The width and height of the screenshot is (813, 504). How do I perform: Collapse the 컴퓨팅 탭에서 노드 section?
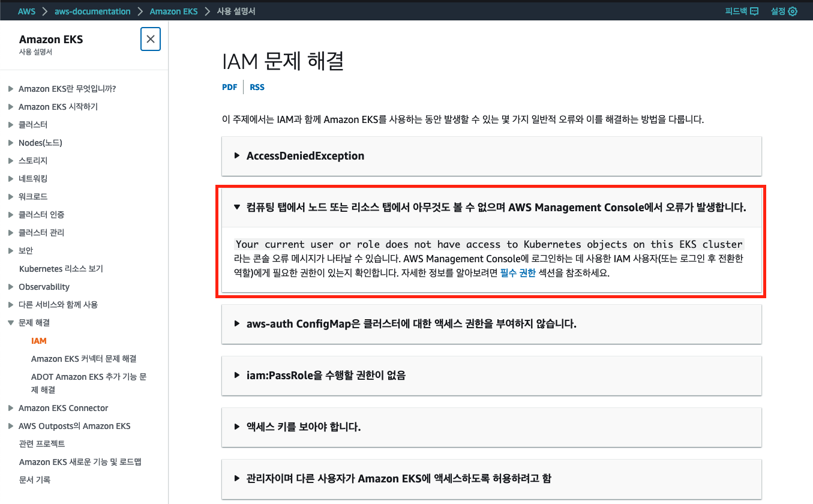(x=491, y=208)
